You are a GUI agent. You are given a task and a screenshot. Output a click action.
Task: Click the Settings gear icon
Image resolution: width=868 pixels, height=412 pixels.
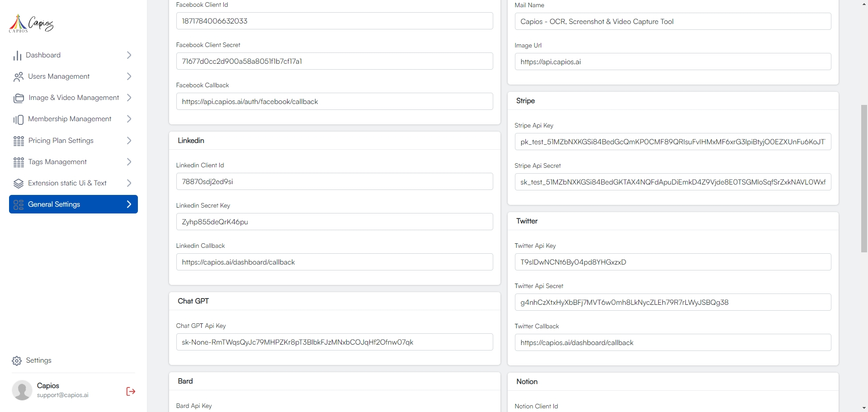click(17, 361)
